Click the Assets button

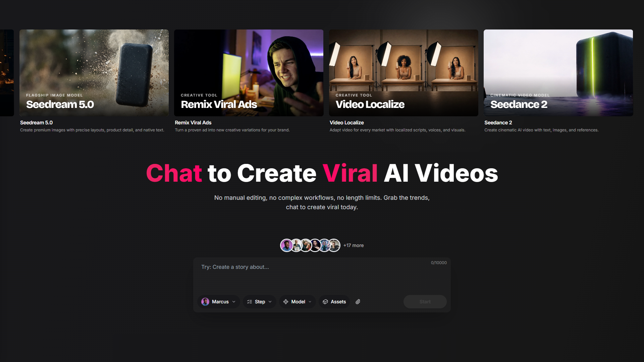pos(334,302)
